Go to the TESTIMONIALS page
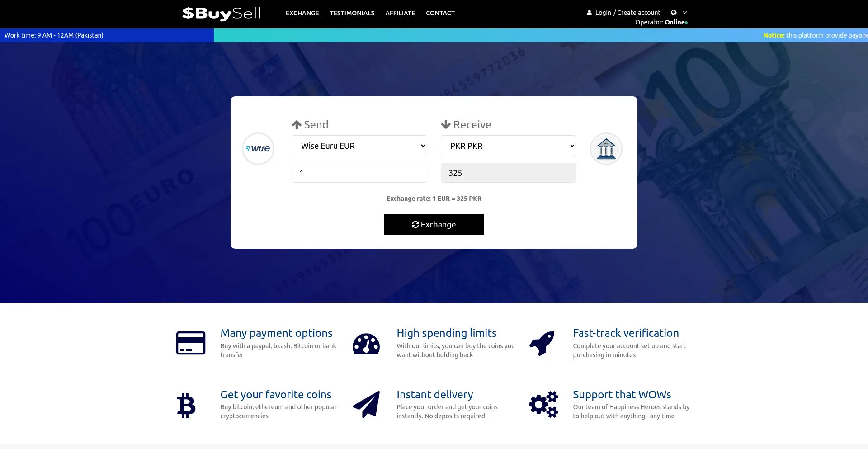868x449 pixels. [x=352, y=13]
